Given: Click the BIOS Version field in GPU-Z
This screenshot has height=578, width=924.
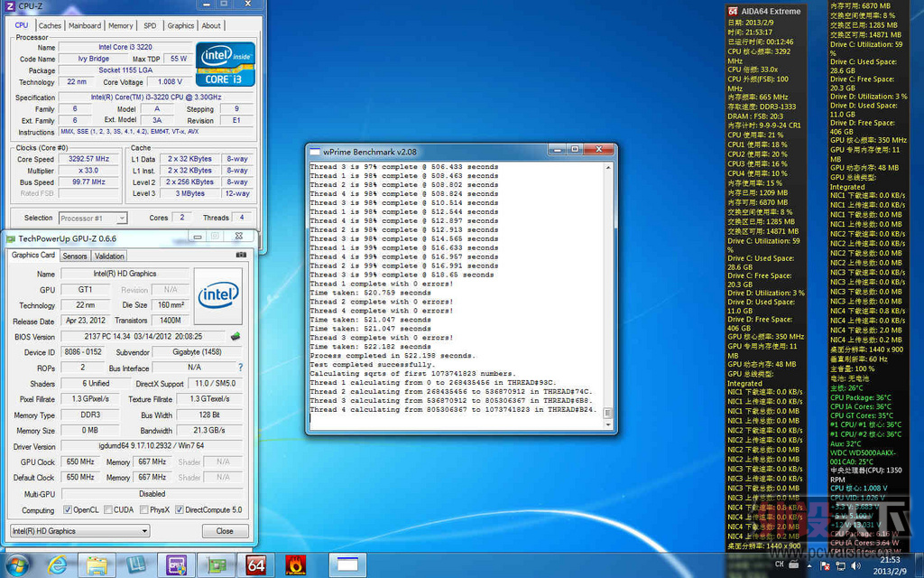Looking at the screenshot, I should 143,336.
